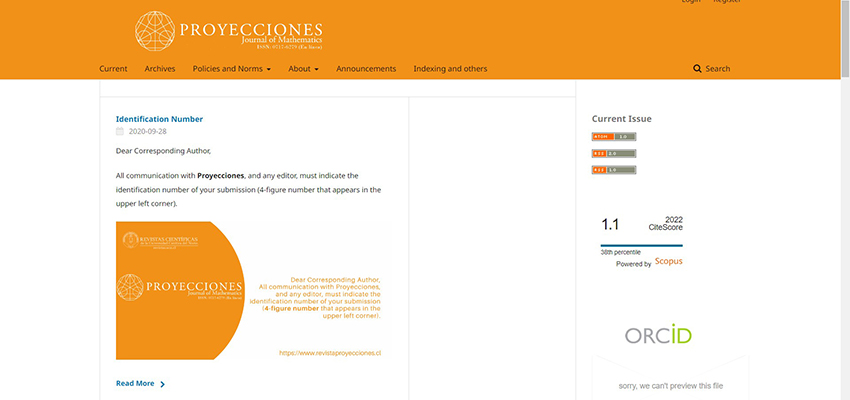Viewport: 850px width, 400px height.
Task: Click the 'sorry, we can't preview this file' message
Action: point(671,386)
